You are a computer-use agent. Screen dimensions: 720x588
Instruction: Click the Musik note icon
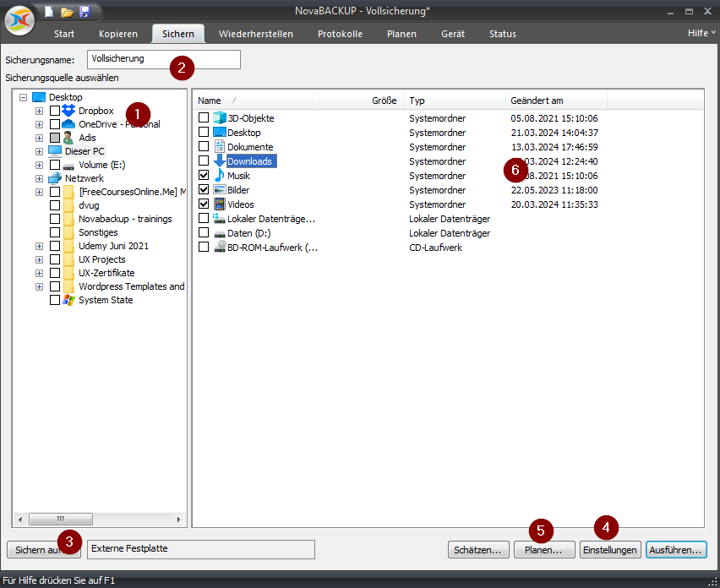220,176
